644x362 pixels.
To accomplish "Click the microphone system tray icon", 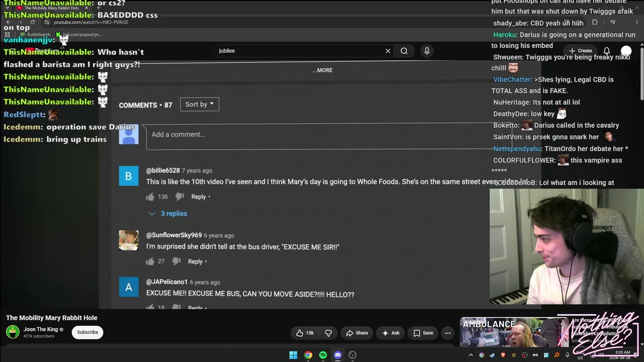I will tap(568, 355).
